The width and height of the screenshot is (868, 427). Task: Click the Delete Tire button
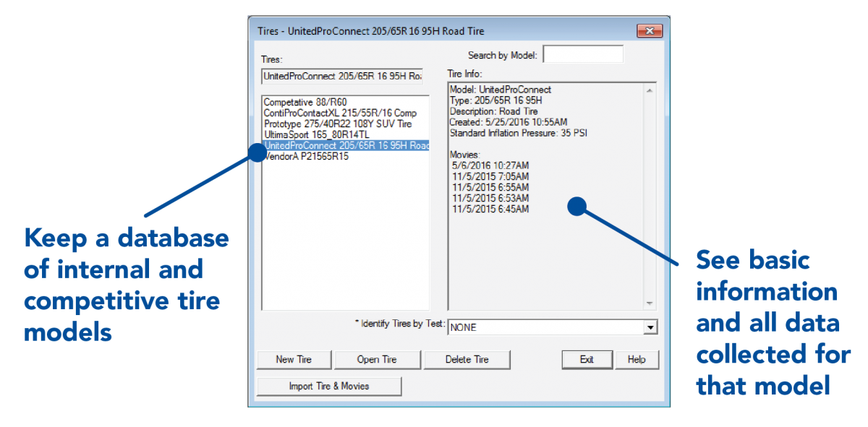[x=467, y=359]
